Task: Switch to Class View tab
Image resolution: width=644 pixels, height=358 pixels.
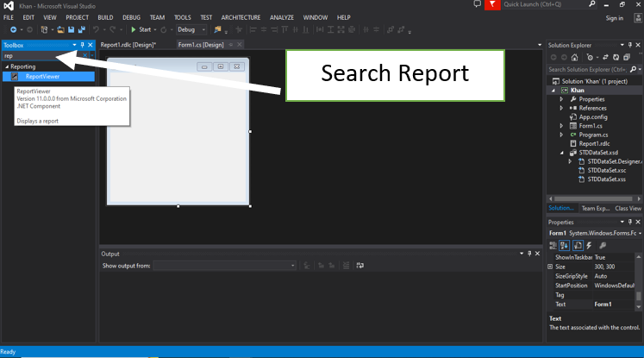Action: pyautogui.click(x=628, y=209)
